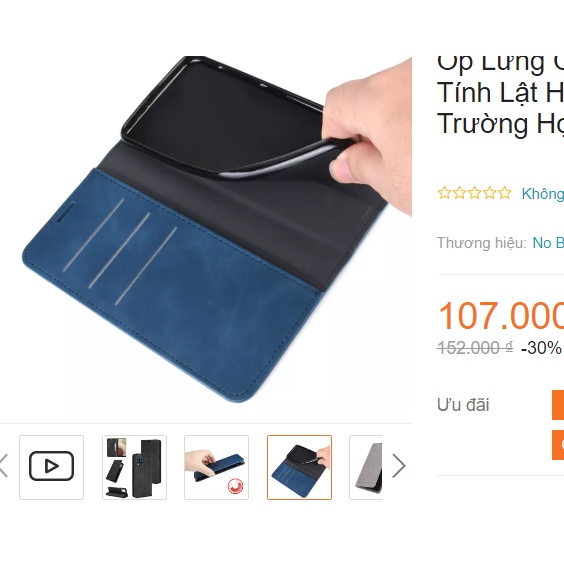Select the highlighted open blue wallet thumbnail
Viewport: 564px width, 564px height.
coord(299,467)
